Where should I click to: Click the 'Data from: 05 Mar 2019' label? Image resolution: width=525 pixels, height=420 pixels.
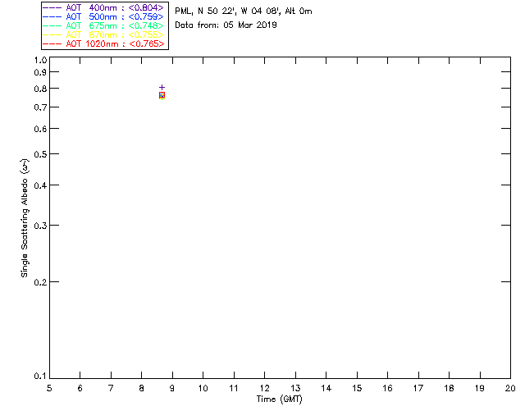(226, 25)
